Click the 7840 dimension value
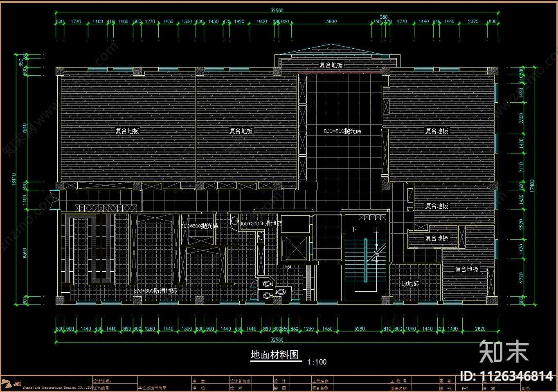The height and width of the screenshot is (392, 558). (x=25, y=128)
